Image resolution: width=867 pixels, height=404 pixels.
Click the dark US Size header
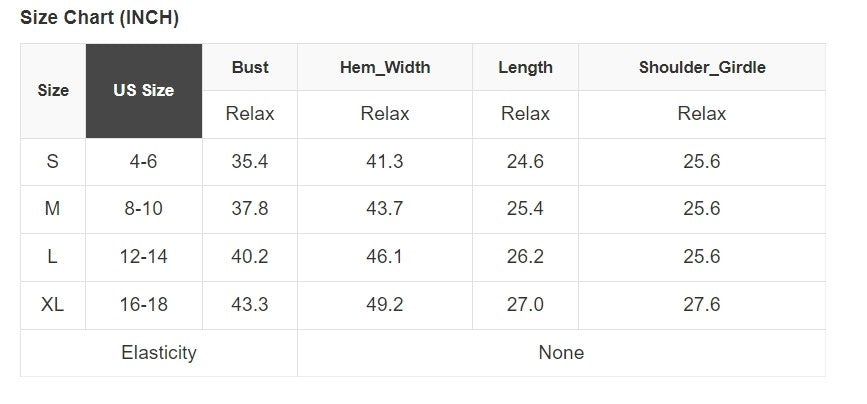tap(143, 90)
